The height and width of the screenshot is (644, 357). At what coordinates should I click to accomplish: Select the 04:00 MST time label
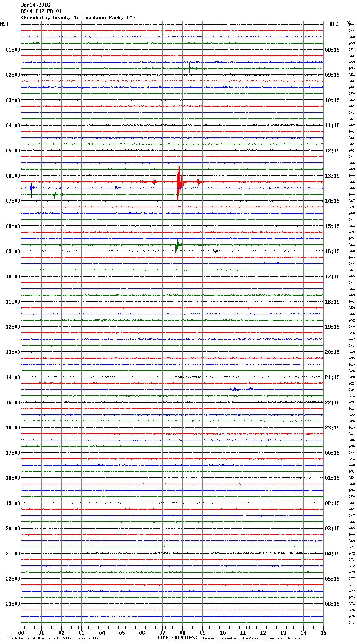tap(13, 126)
